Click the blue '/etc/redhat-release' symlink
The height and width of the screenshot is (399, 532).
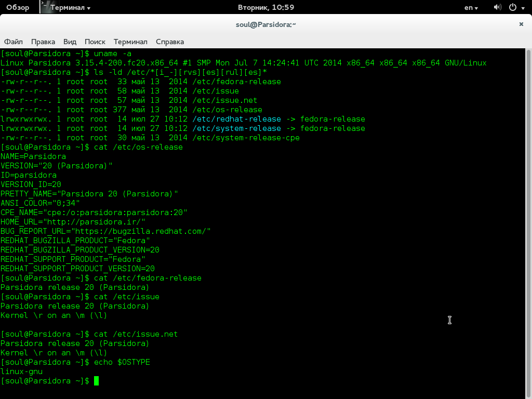[236, 119]
